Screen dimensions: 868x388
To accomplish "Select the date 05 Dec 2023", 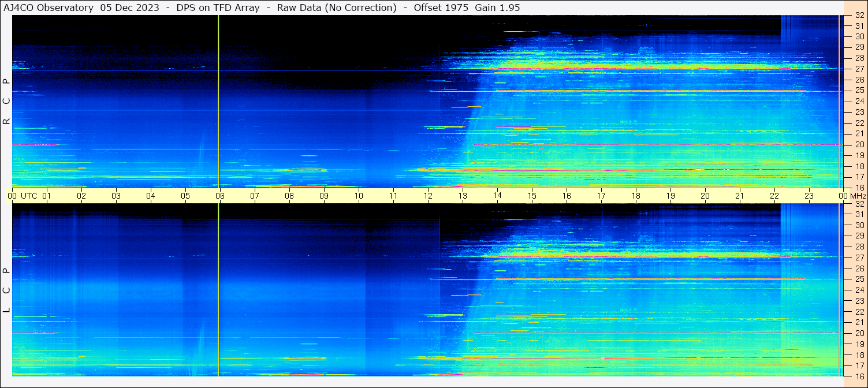I will pyautogui.click(x=130, y=8).
